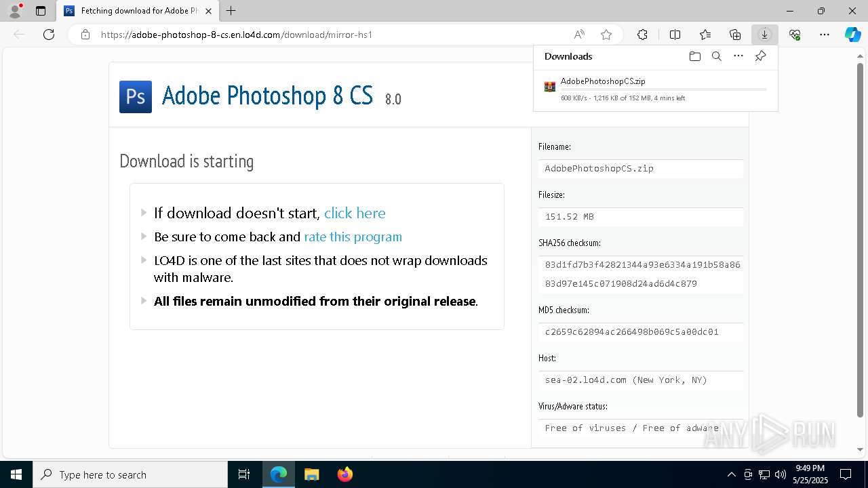Open Task View on taskbar
The height and width of the screenshot is (488, 868).
(244, 474)
